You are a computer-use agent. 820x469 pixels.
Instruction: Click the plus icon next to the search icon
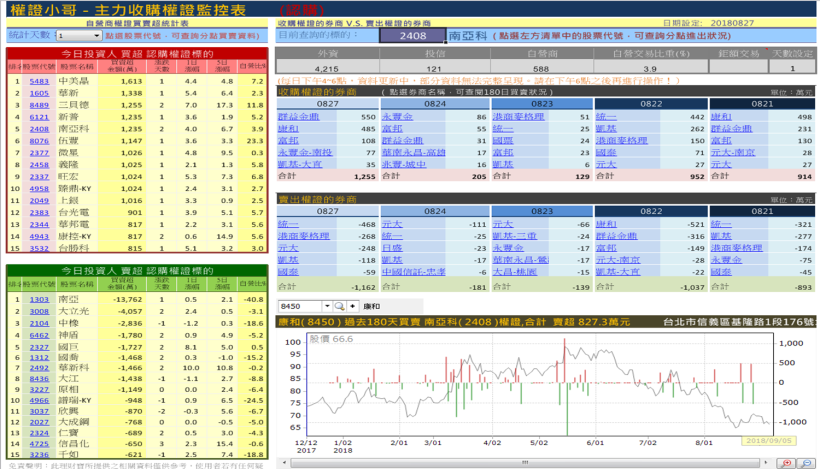(x=352, y=306)
